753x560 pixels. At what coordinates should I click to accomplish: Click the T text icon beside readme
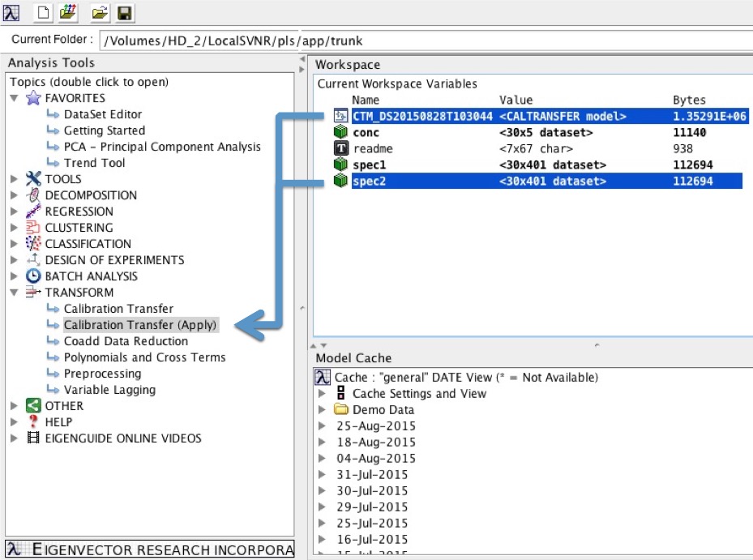click(341, 149)
